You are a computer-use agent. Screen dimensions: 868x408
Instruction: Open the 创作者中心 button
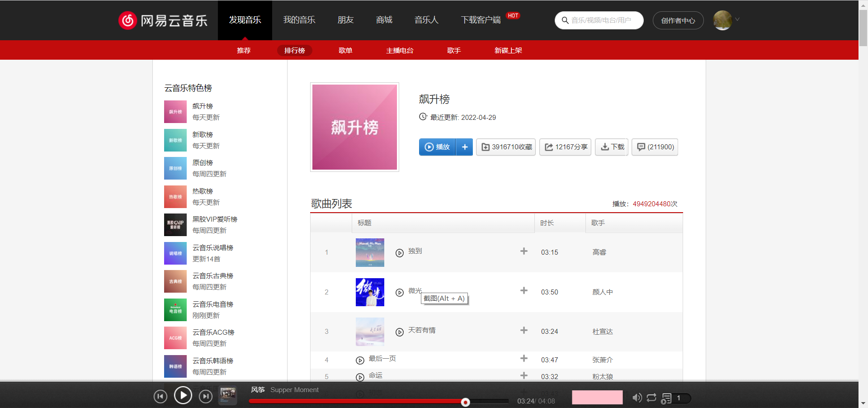[678, 20]
